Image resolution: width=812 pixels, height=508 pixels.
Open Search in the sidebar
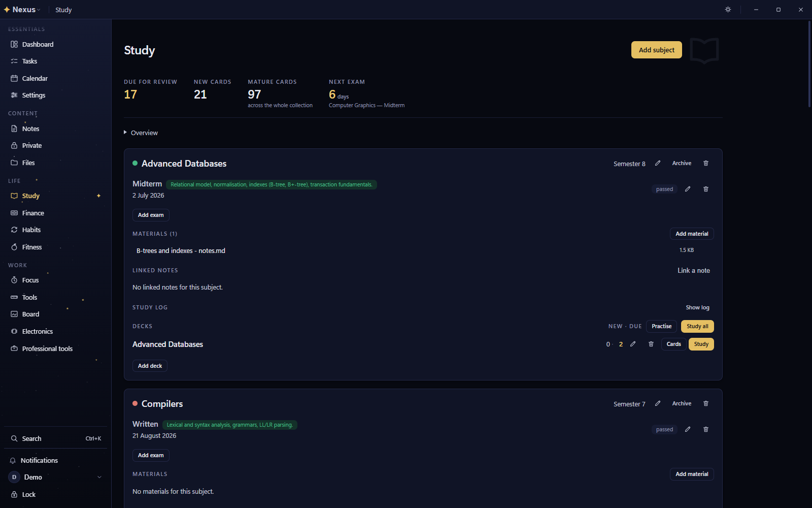click(56, 439)
